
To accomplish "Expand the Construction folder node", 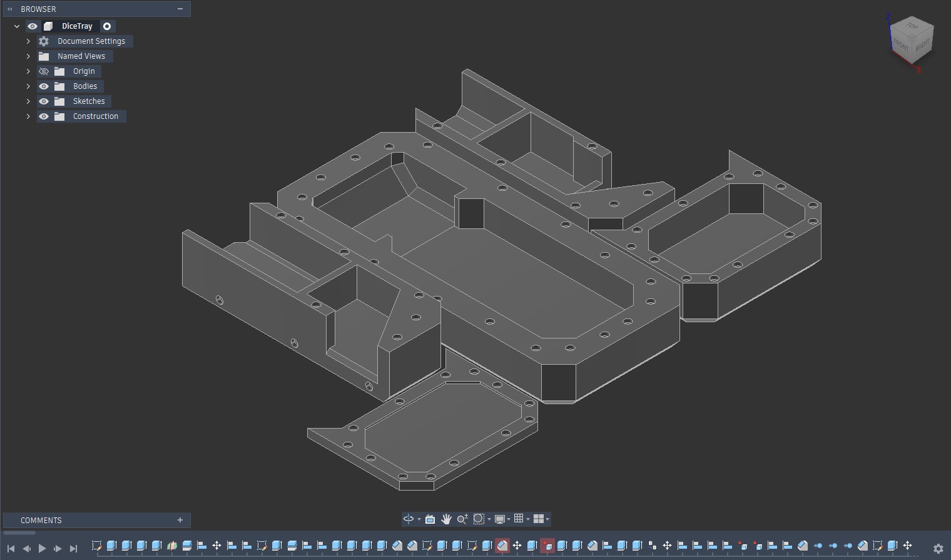I will [x=28, y=116].
